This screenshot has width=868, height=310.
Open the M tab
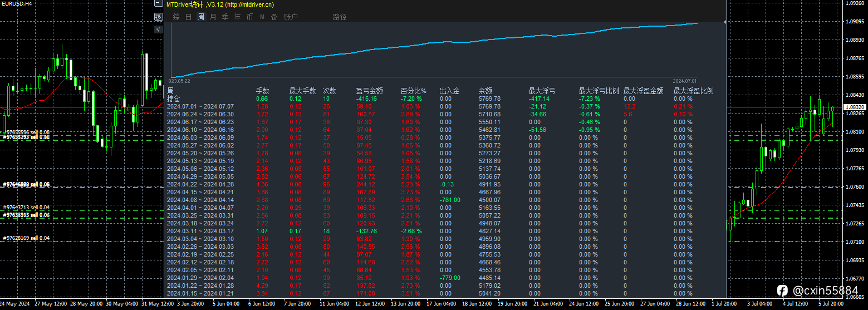(262, 17)
